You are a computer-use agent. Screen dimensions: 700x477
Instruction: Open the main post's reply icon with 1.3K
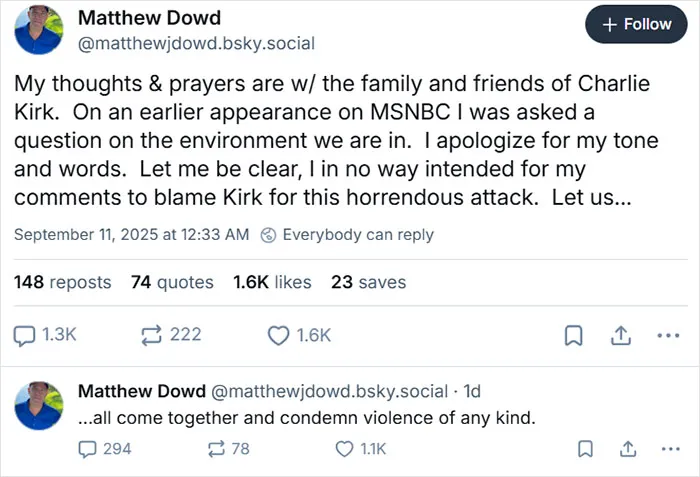point(45,335)
